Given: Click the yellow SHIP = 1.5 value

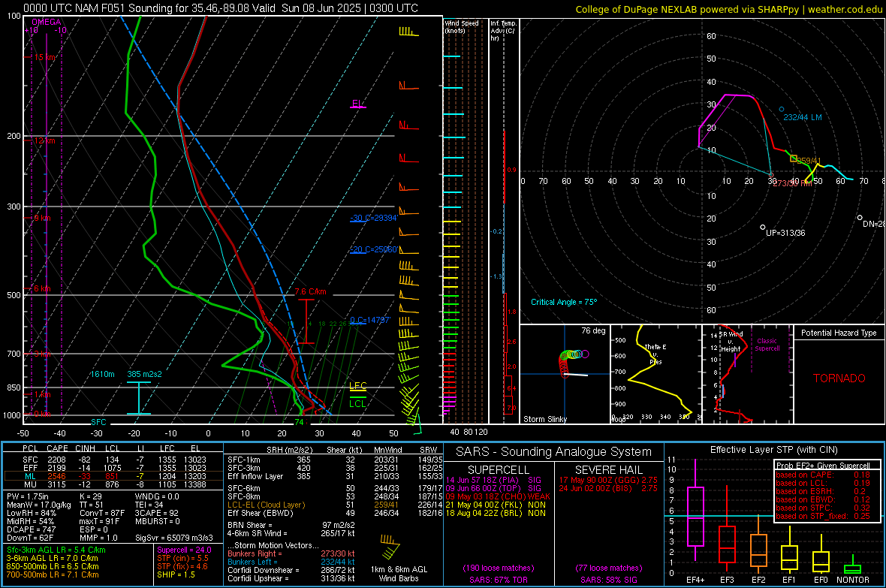Looking at the screenshot, I should (176, 574).
